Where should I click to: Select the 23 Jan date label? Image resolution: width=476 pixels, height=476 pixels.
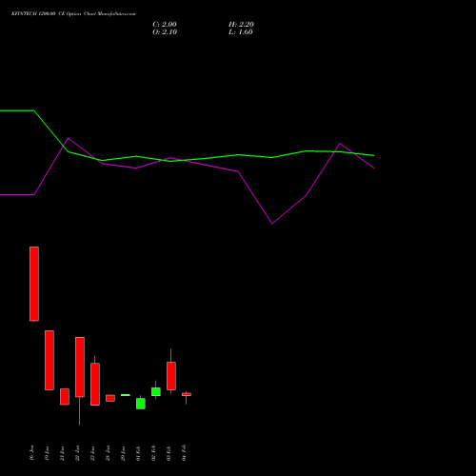point(92,453)
